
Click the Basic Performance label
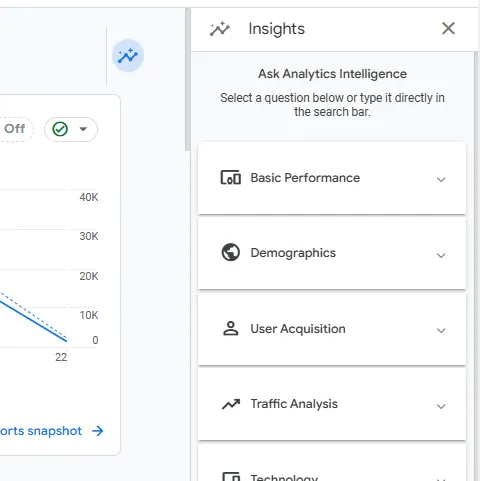(x=305, y=178)
